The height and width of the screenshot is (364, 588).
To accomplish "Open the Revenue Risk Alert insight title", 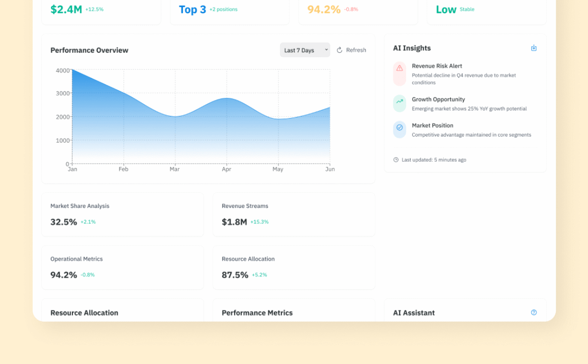I will pos(437,66).
